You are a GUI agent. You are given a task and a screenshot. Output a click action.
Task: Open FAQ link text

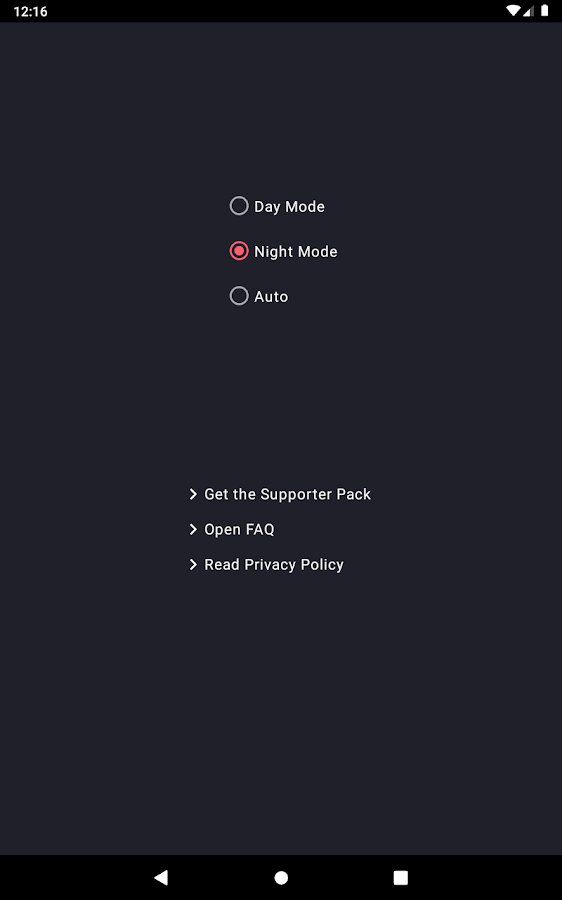(x=239, y=530)
